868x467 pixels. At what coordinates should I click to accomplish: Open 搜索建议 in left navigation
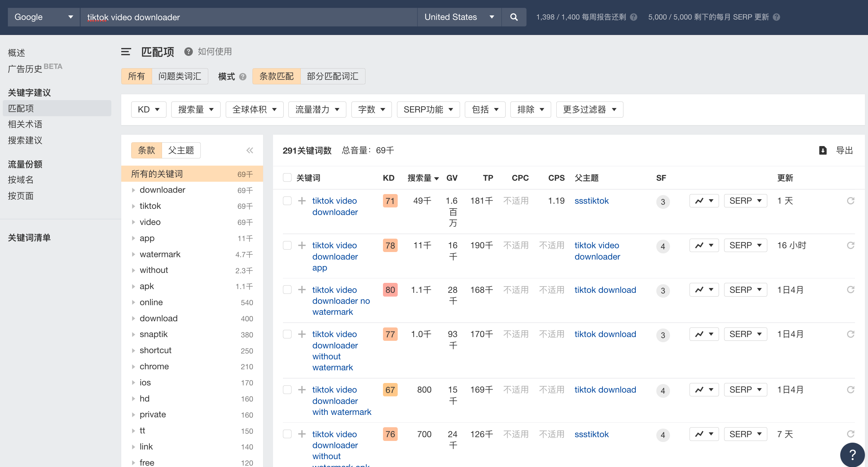click(25, 140)
